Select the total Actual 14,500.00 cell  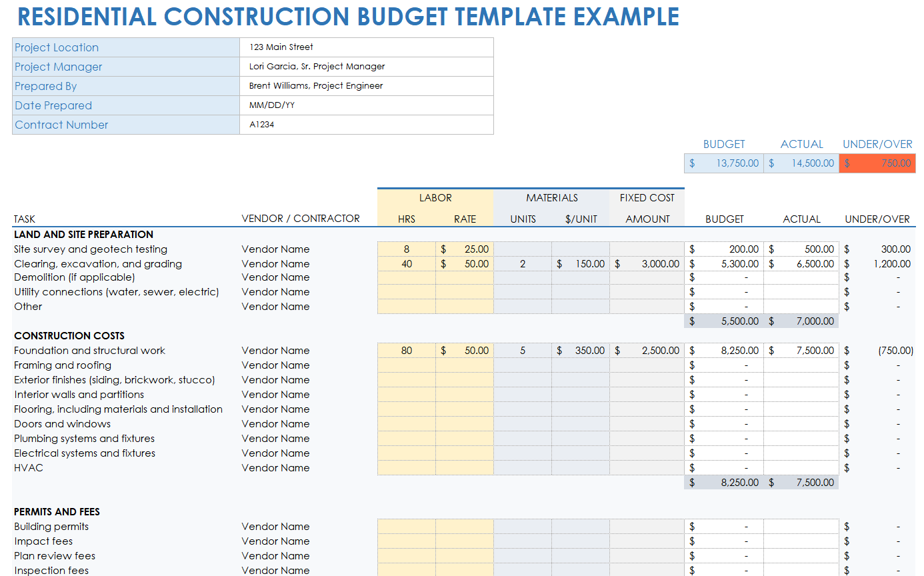[x=801, y=163]
